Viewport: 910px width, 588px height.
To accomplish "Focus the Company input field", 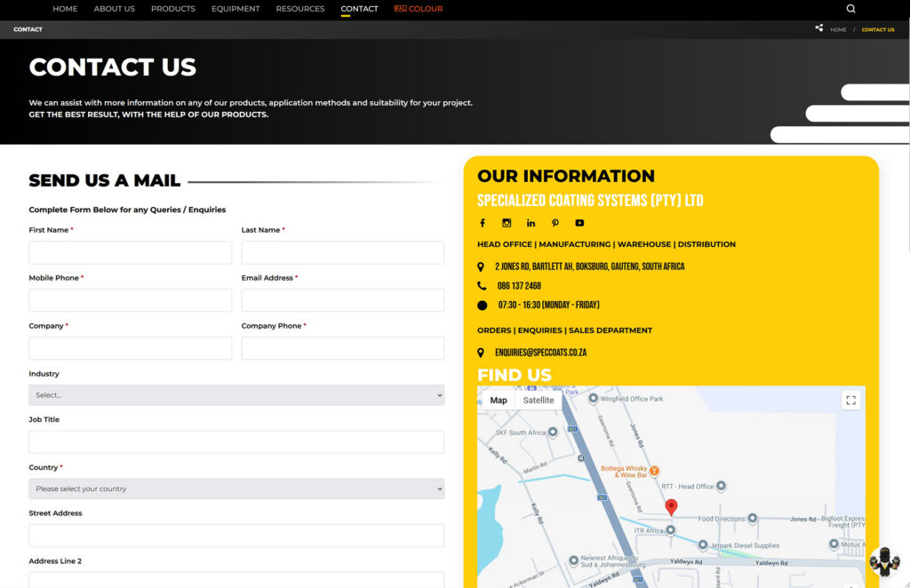I will tap(130, 348).
